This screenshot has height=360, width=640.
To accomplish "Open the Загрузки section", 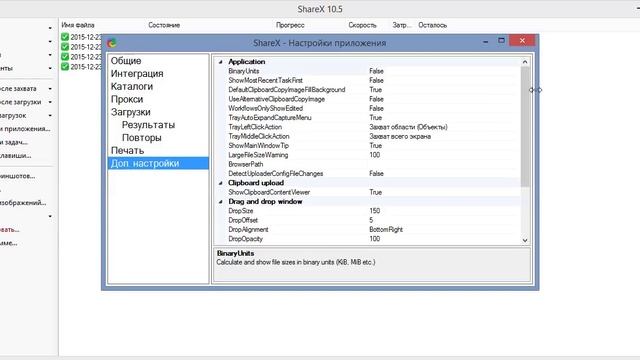I will click(x=131, y=112).
